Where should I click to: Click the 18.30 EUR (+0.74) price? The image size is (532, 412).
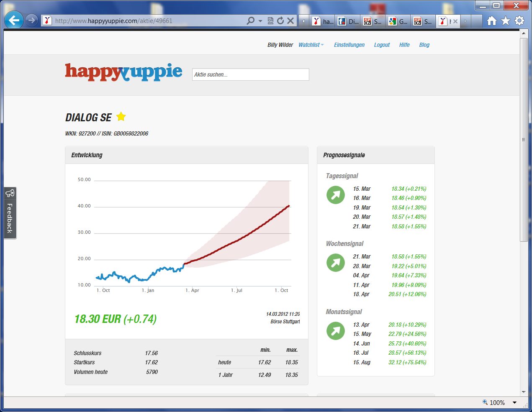click(116, 319)
